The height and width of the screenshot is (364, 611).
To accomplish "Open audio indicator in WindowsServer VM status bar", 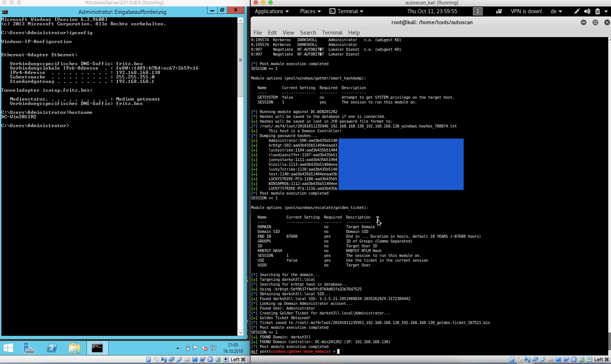I will 164,359.
